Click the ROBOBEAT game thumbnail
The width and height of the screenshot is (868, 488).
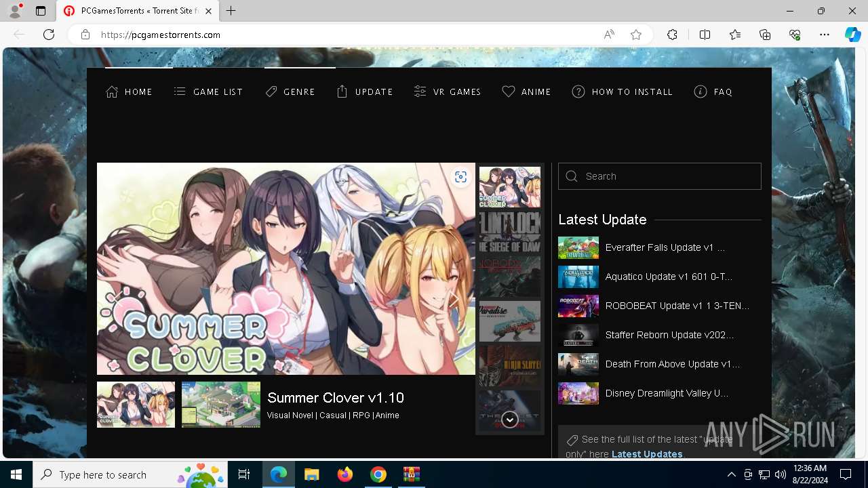[578, 306]
